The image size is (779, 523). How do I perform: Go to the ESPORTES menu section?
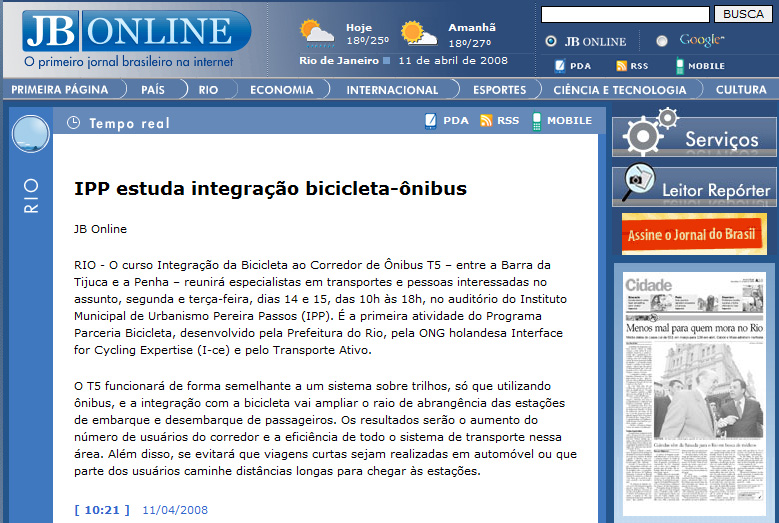click(x=499, y=90)
